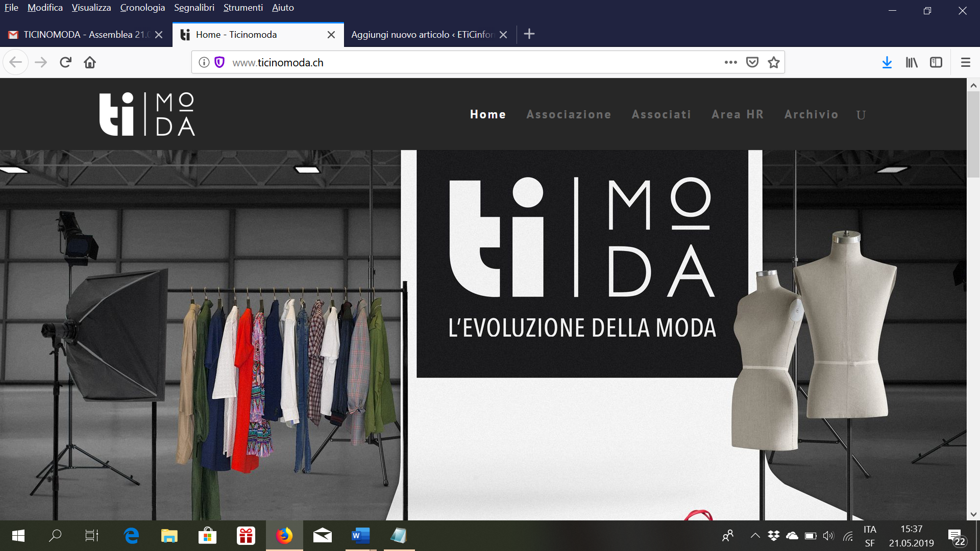Open the Modifica menu
The width and height of the screenshot is (980, 551).
click(45, 8)
